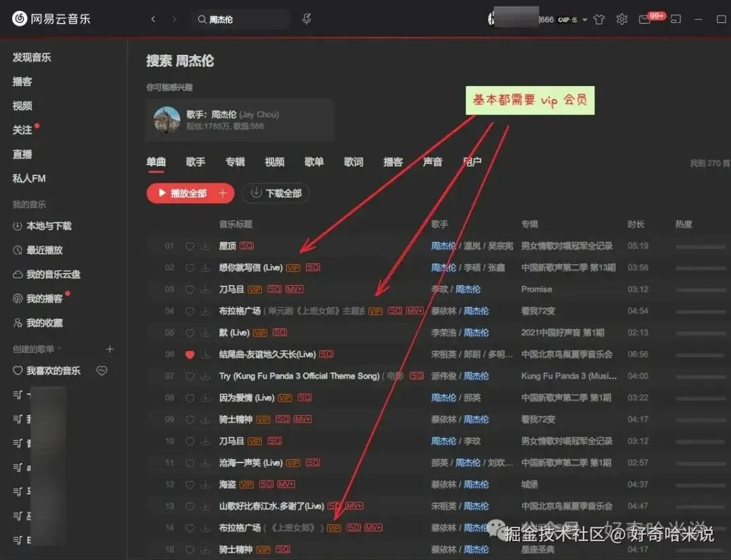Open 视频 in the sidebar
Viewport: 731px width, 560px height.
tap(22, 106)
